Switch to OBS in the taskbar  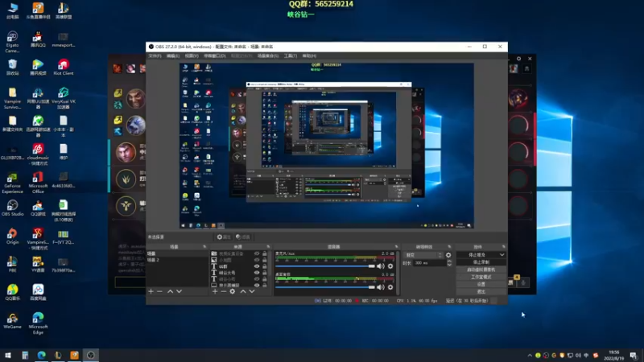(91, 356)
